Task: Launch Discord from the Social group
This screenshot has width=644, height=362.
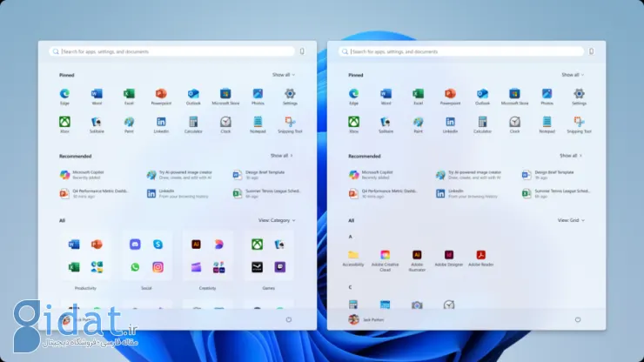Action: (136, 245)
